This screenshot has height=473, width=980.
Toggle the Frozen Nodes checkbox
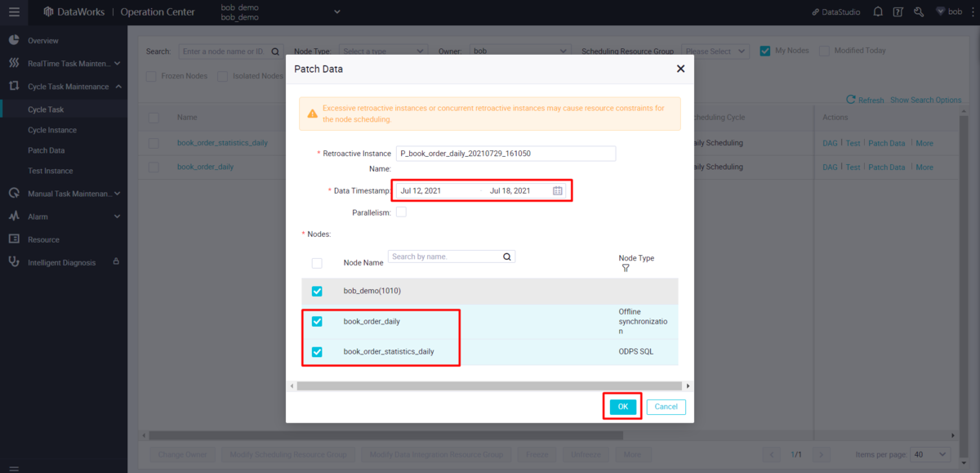coord(151,76)
